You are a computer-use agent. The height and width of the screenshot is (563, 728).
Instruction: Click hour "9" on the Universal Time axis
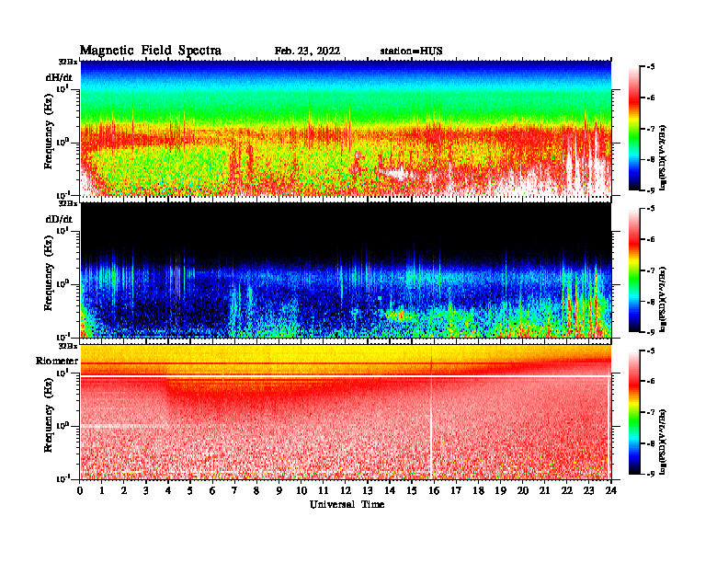[279, 491]
